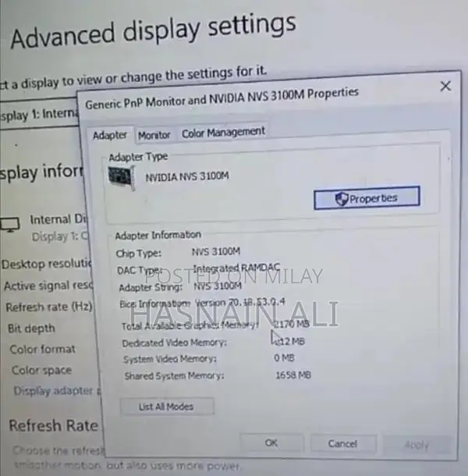Click the Total Available Graphics Memory value

pyautogui.click(x=292, y=324)
